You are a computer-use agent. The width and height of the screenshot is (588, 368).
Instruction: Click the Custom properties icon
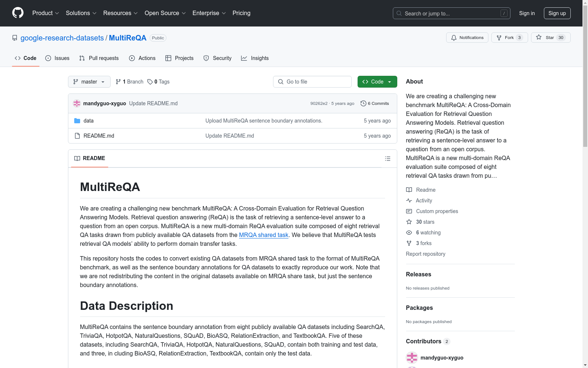click(409, 211)
